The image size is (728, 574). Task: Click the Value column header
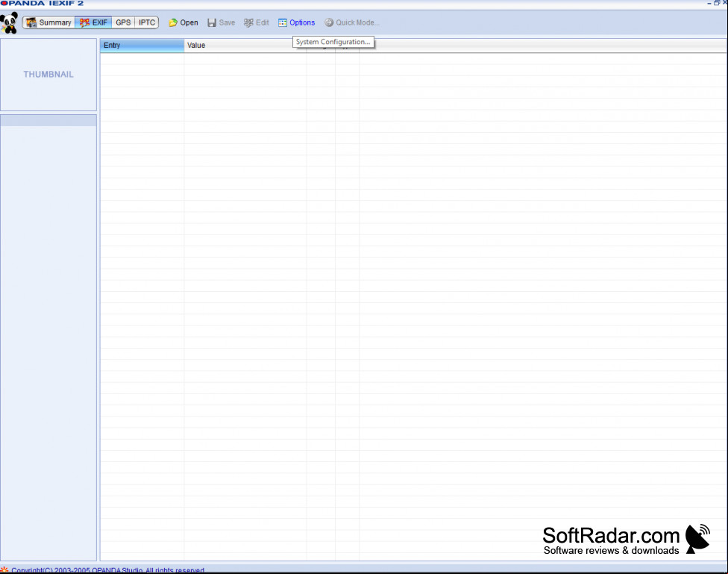245,45
